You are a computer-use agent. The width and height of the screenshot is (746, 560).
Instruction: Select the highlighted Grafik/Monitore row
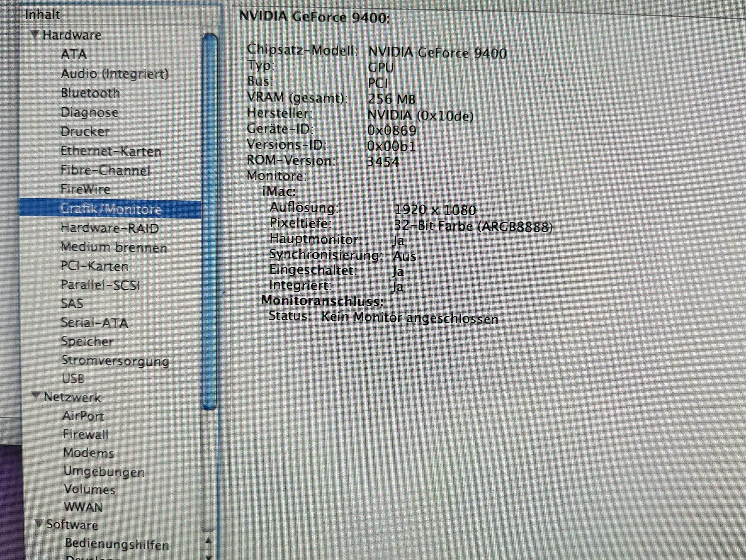click(110, 209)
